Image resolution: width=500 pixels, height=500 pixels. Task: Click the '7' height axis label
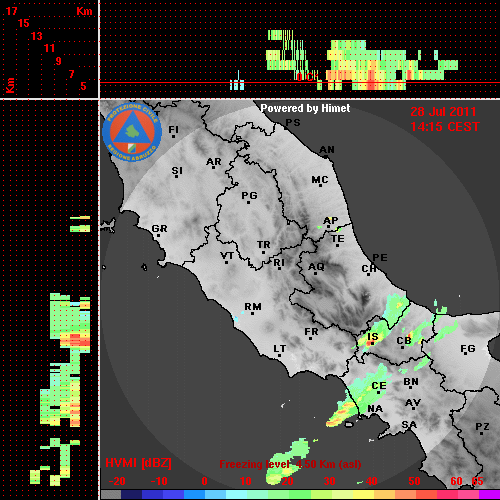(71, 74)
